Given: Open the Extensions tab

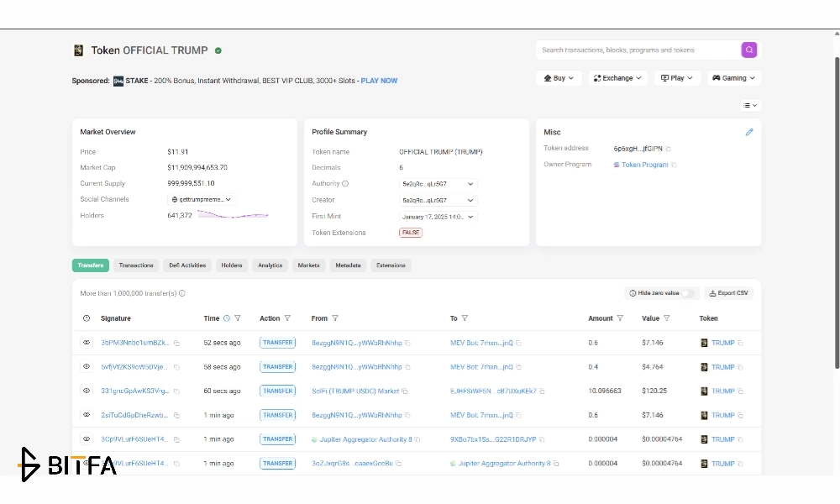Looking at the screenshot, I should click(x=391, y=265).
